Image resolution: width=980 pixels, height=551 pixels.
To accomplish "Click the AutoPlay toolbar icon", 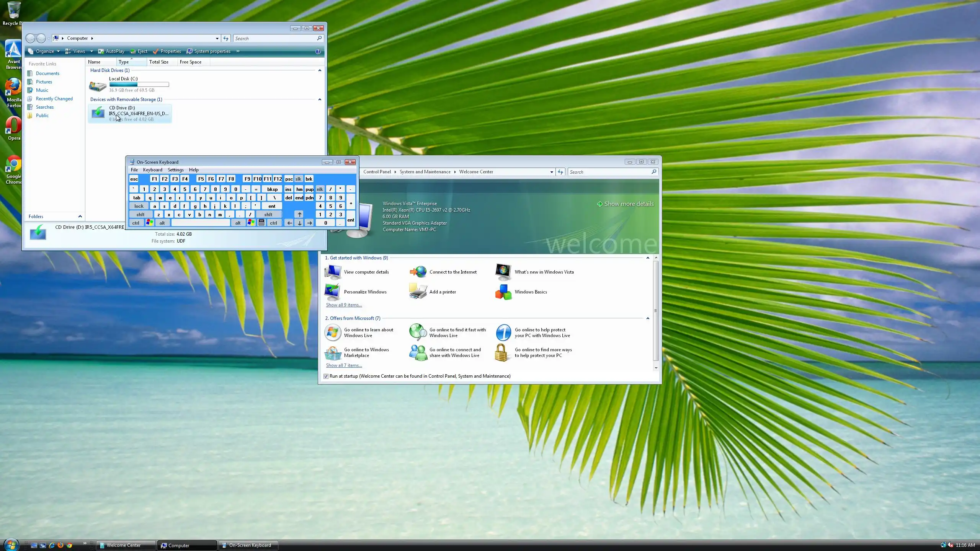I will pyautogui.click(x=101, y=51).
